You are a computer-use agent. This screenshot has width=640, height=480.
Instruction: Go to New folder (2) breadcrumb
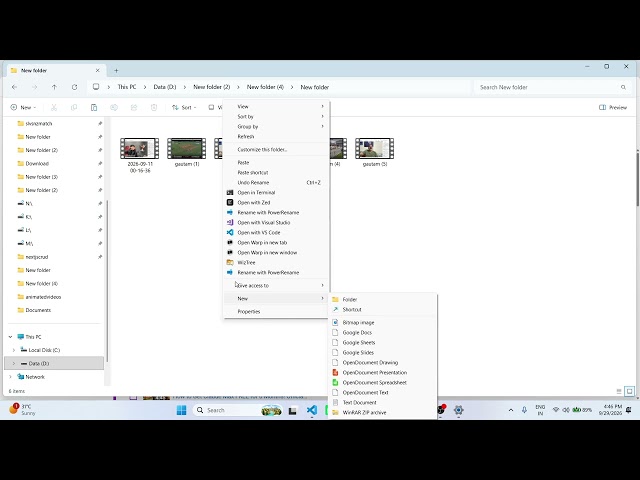[x=211, y=87]
